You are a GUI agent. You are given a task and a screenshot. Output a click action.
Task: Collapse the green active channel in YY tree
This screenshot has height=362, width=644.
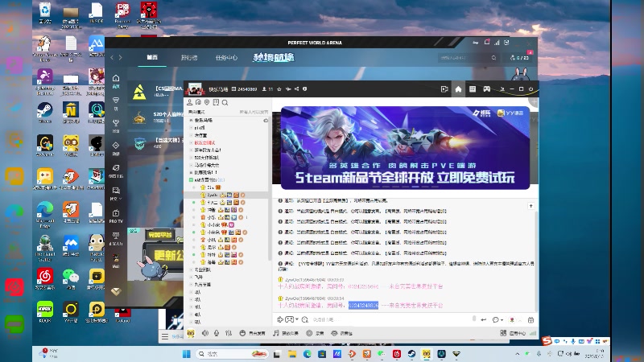coord(191,179)
